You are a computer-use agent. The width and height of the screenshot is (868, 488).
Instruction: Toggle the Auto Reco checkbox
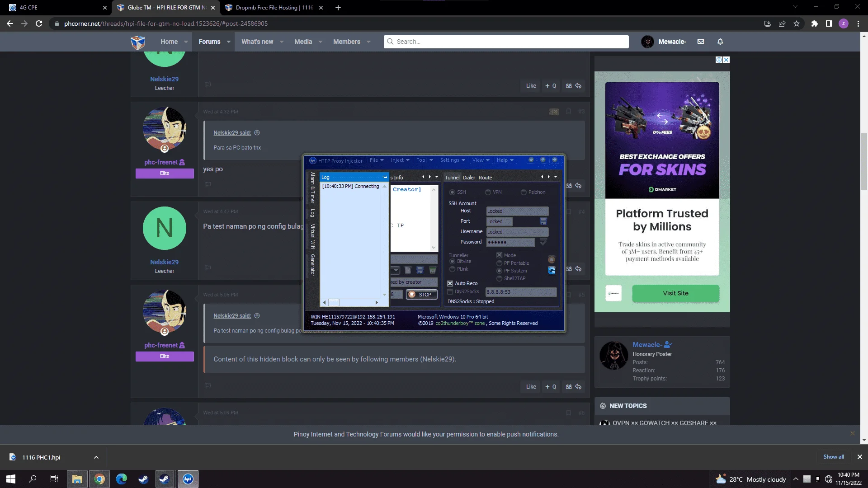pyautogui.click(x=450, y=283)
